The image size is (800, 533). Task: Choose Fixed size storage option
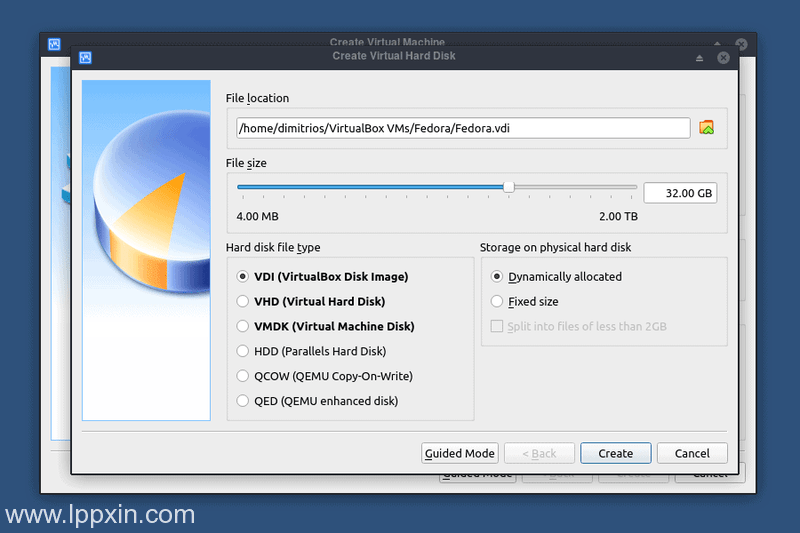tap(524, 301)
